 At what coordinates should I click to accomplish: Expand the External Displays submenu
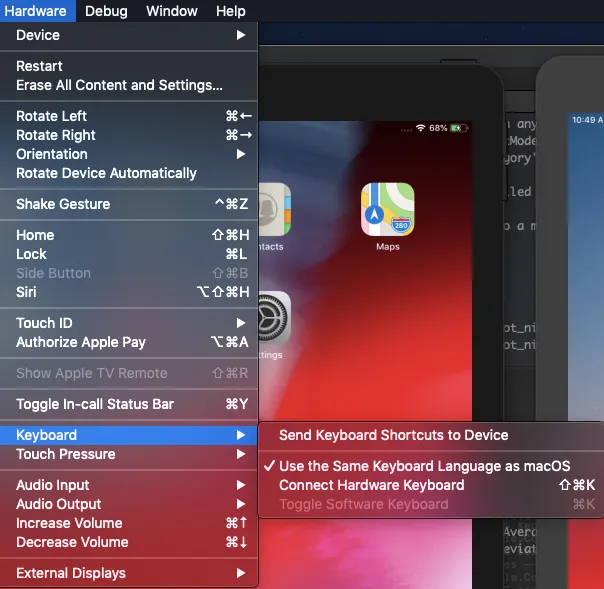pyautogui.click(x=129, y=573)
